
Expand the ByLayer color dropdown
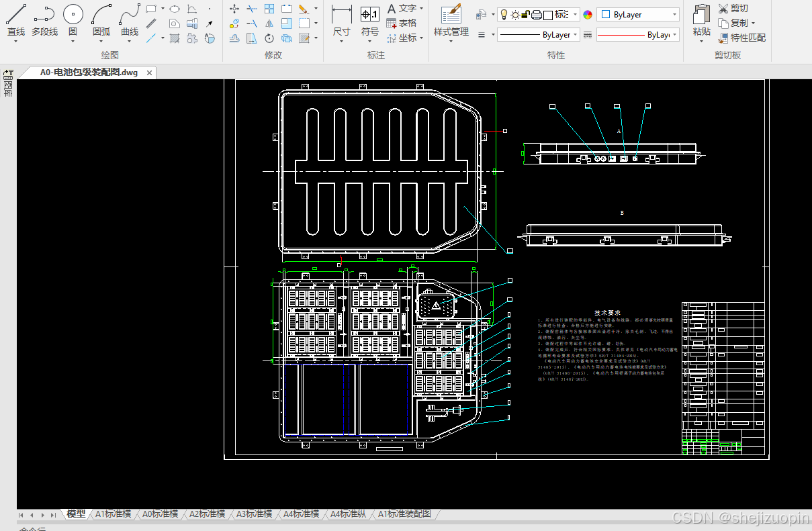click(638, 14)
